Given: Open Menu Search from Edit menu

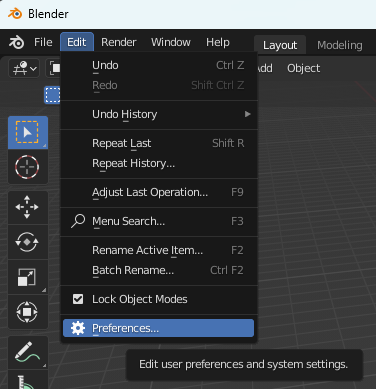Looking at the screenshot, I should point(159,221).
